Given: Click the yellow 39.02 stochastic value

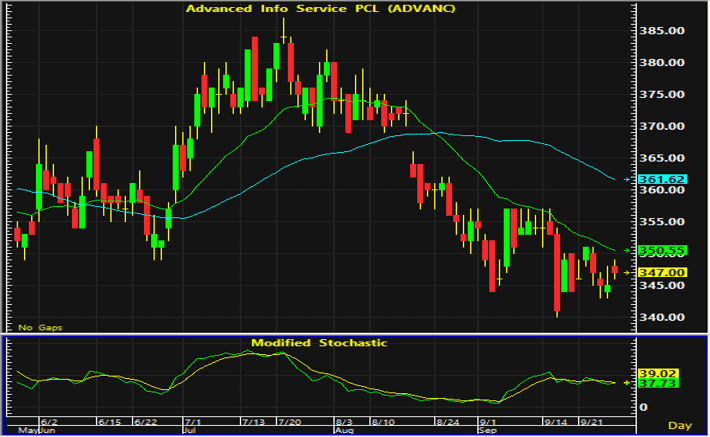Looking at the screenshot, I should [x=657, y=374].
